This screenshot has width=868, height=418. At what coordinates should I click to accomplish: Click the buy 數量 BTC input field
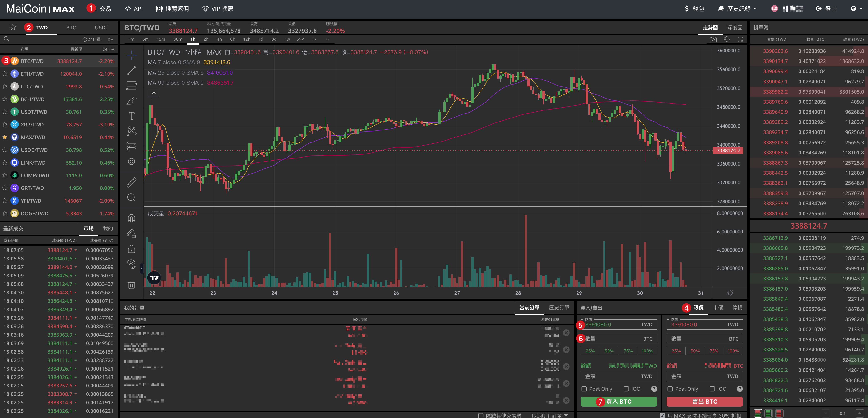point(619,339)
